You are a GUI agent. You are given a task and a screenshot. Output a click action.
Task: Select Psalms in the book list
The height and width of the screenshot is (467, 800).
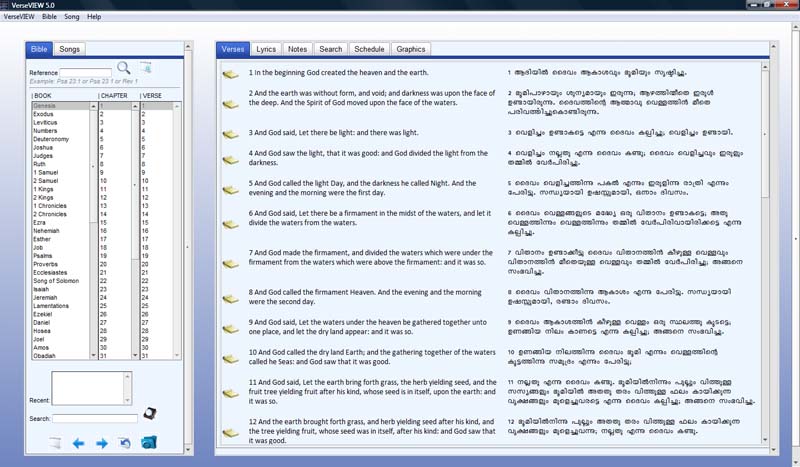(43, 255)
